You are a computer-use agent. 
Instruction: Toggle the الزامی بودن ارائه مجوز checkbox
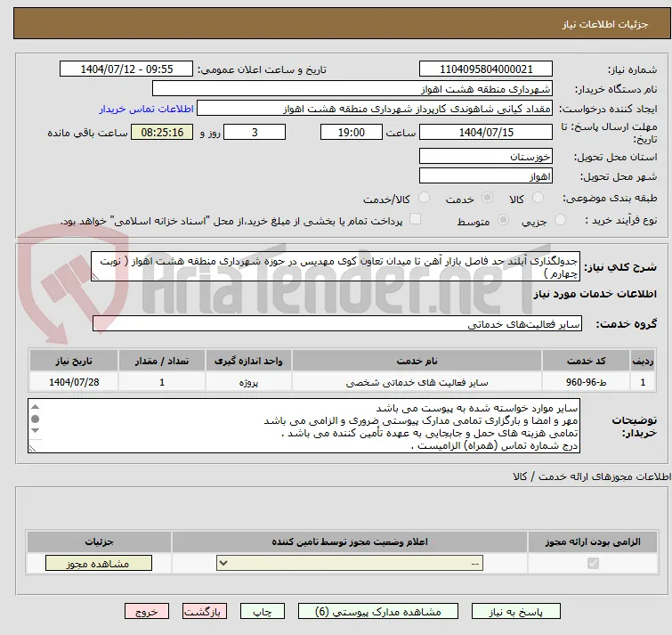[593, 563]
